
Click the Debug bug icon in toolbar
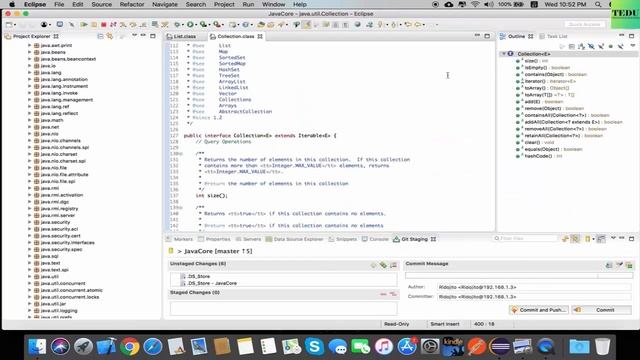click(177, 25)
